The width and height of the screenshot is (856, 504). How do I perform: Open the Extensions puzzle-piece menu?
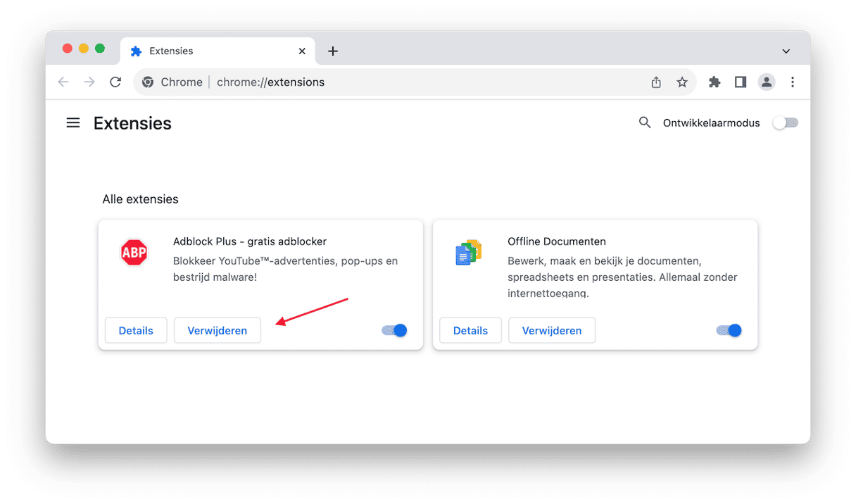pyautogui.click(x=715, y=82)
